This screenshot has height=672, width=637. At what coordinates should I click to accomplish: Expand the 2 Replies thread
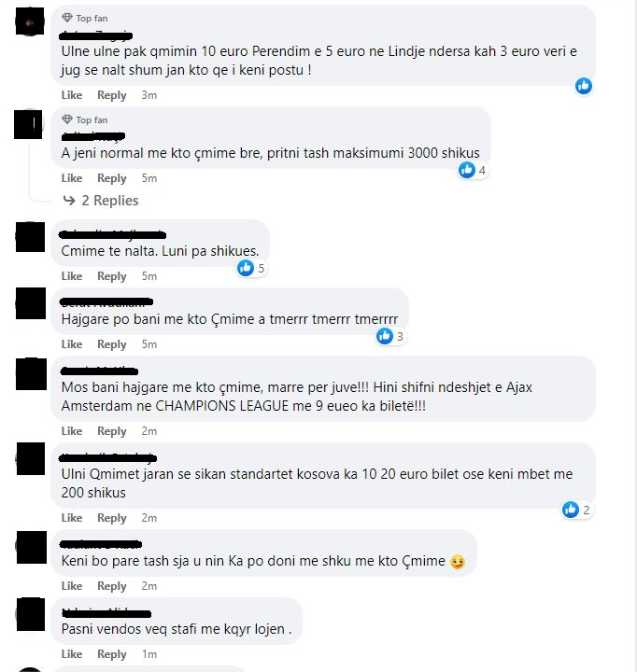[110, 200]
